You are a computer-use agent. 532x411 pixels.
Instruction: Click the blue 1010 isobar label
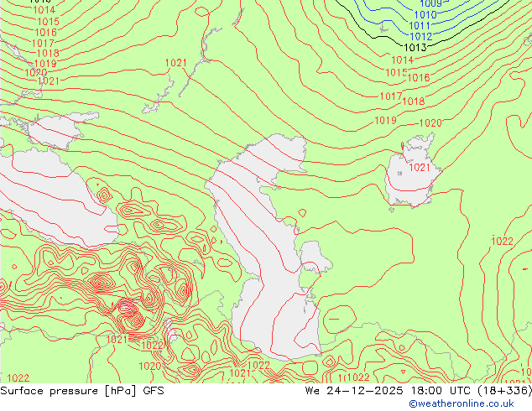425,15
